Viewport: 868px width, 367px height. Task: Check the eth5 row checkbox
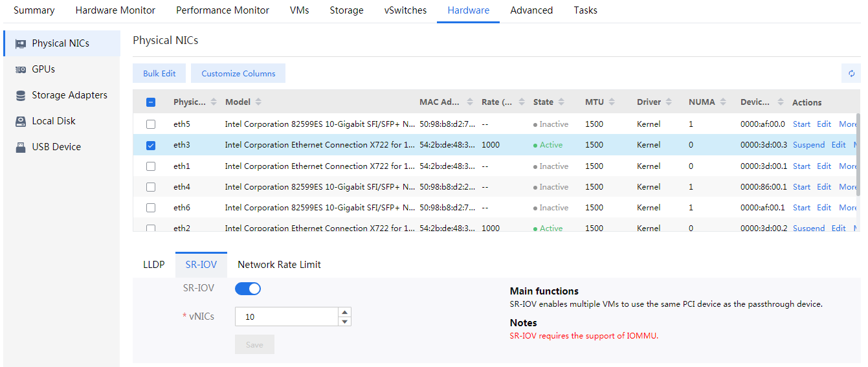[x=151, y=124]
